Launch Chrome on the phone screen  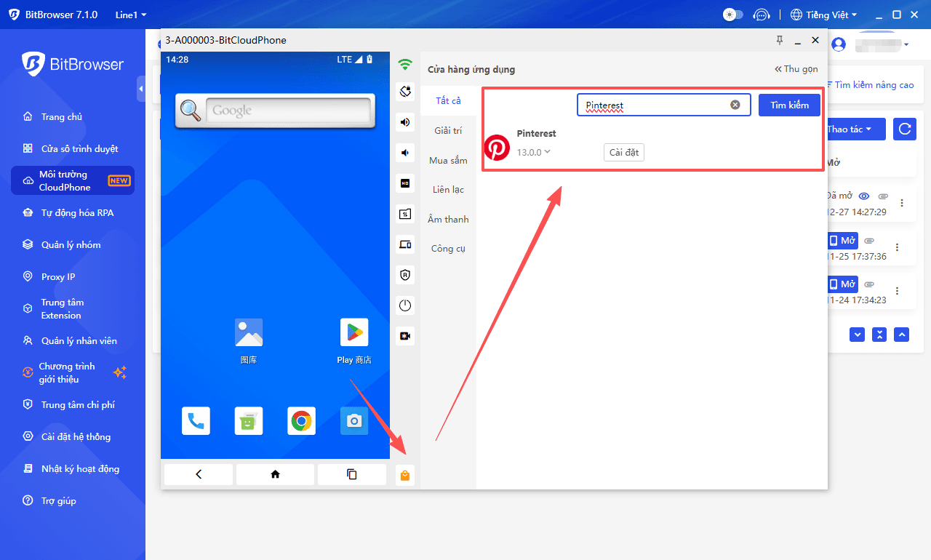click(x=301, y=421)
